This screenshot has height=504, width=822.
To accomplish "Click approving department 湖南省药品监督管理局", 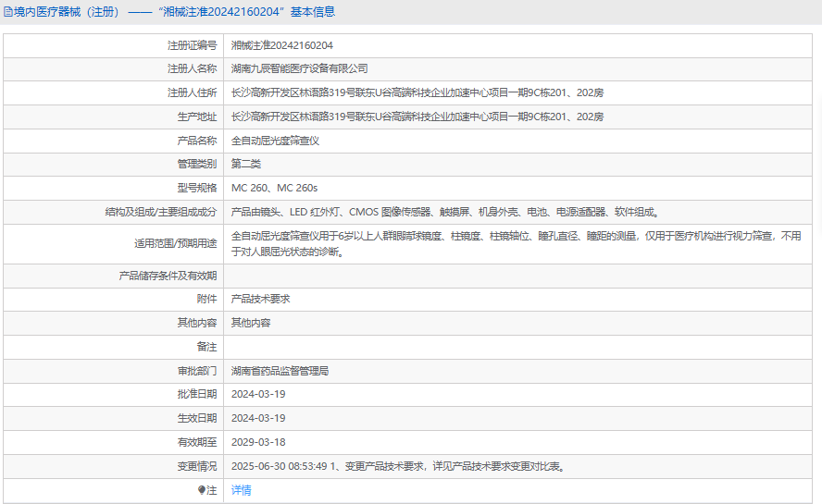I will pos(280,371).
